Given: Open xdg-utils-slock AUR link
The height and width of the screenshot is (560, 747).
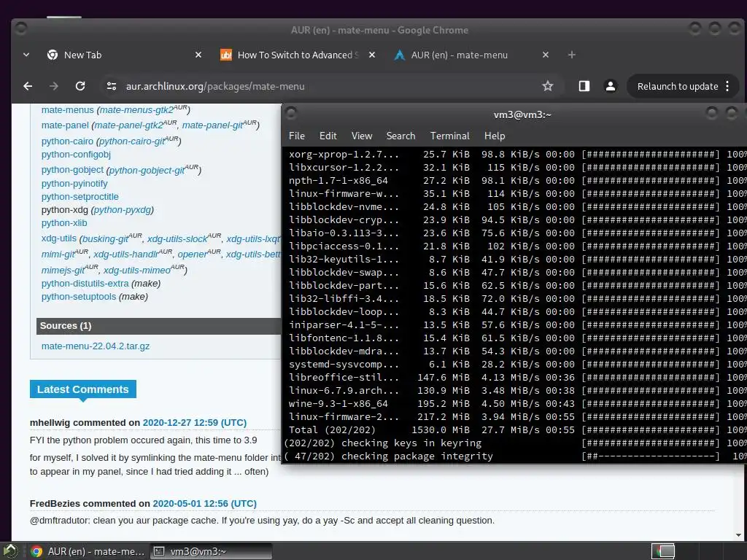Looking at the screenshot, I should 177,238.
